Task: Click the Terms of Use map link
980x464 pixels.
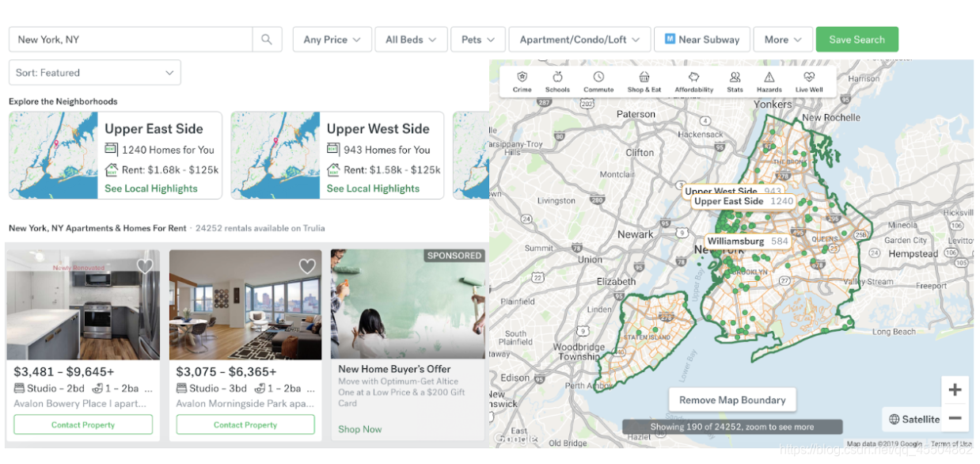Action: [951, 444]
